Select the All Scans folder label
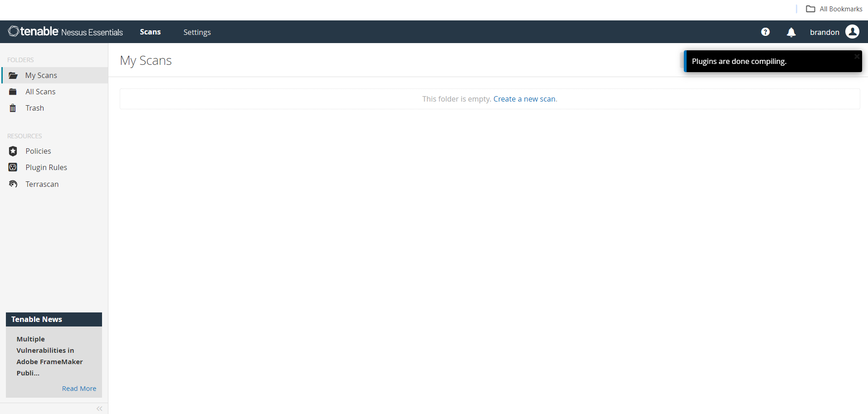Image resolution: width=868 pixels, height=414 pixels. (40, 92)
